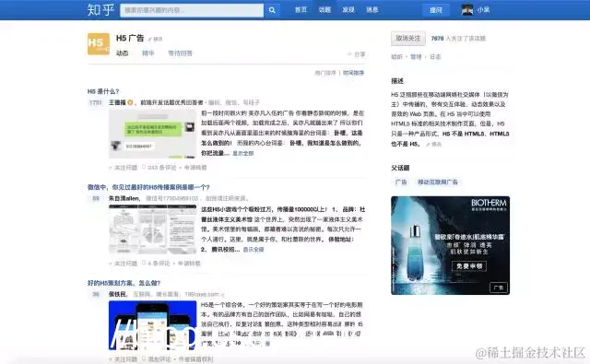This screenshot has height=364, width=590.
Task: Click the badge icon next to 王德福
Action: click(x=130, y=102)
